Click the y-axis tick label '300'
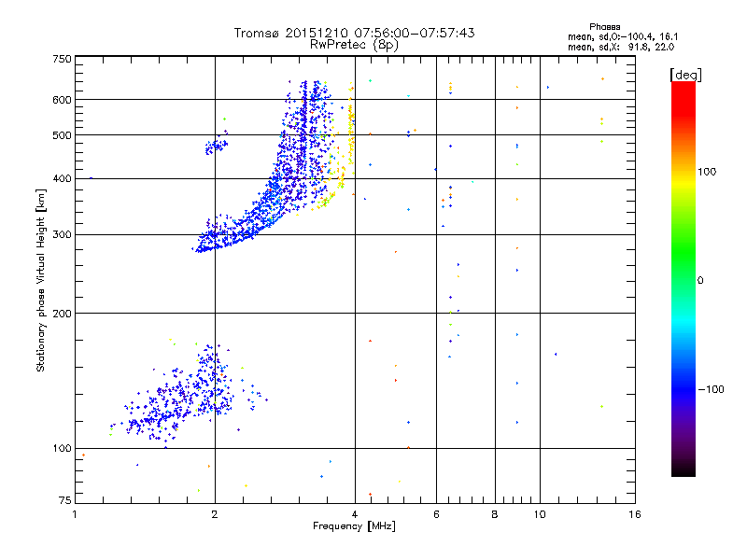 pos(62,234)
